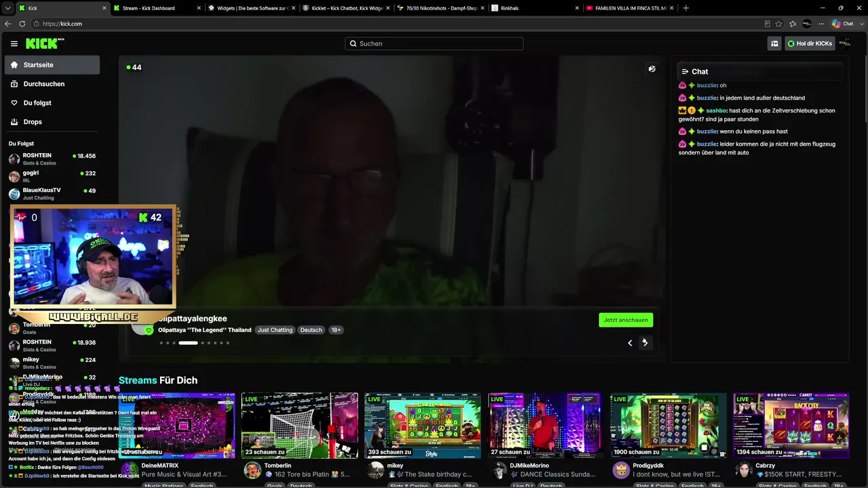Click the DeineMATRIX stream title text
This screenshot has height=488, width=868.
pyautogui.click(x=184, y=474)
